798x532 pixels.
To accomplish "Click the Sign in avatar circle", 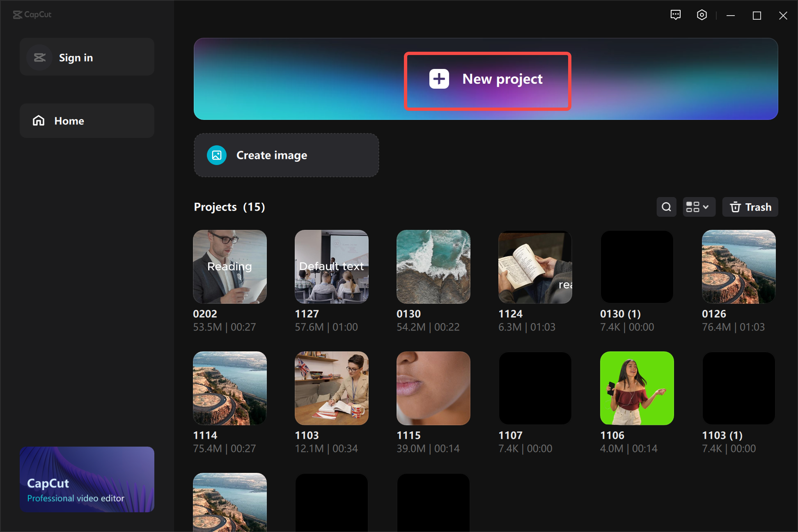I will click(x=39, y=57).
